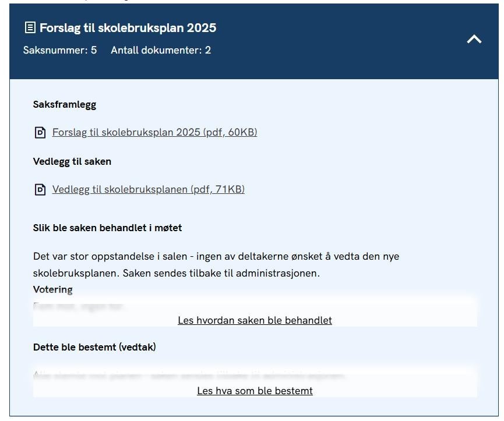The image size is (504, 421).
Task: Click the sentence 'Saken sendes tilbake til administrasjonen'
Action: coord(221,273)
